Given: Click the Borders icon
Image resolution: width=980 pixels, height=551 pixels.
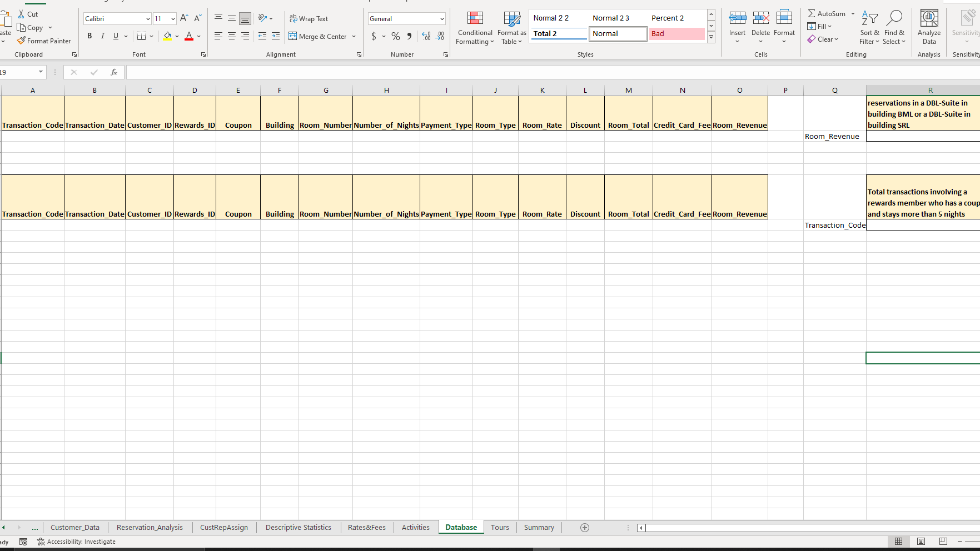Looking at the screenshot, I should click(x=141, y=36).
